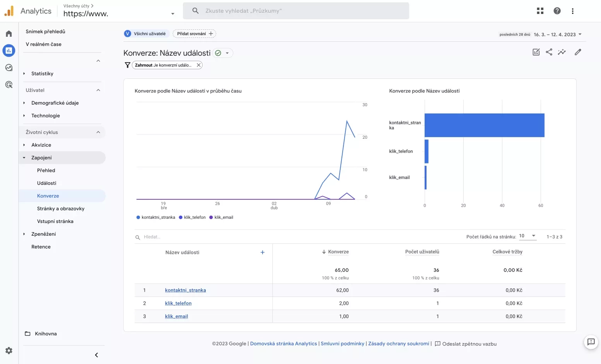Click the report status green check icon
601x364 pixels.
coord(218,53)
